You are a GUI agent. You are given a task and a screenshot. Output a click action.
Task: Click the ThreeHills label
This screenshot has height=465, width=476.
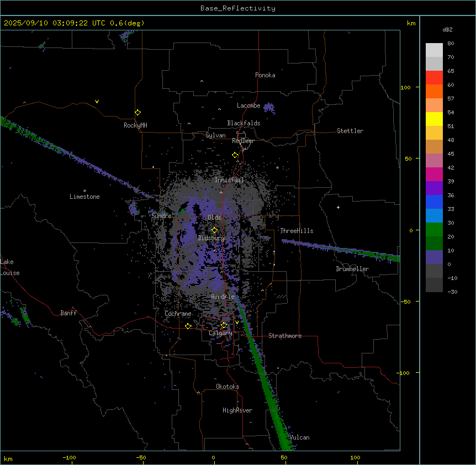[x=297, y=231]
